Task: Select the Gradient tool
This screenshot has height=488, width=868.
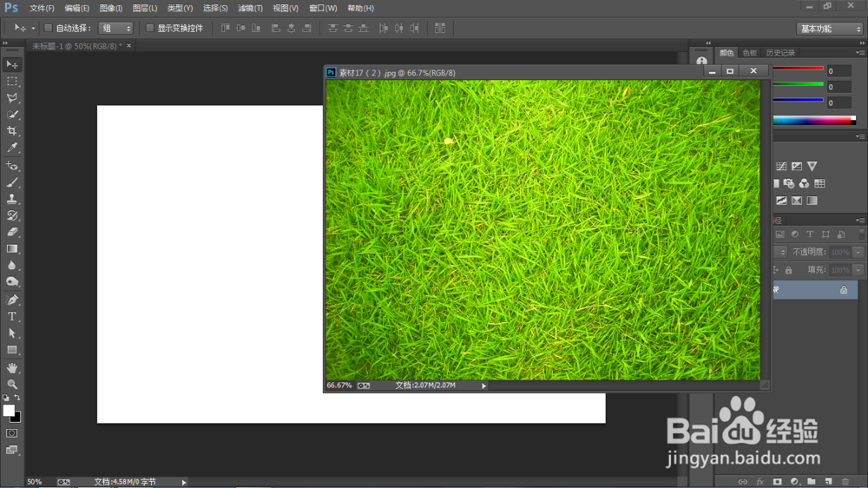Action: 11,248
